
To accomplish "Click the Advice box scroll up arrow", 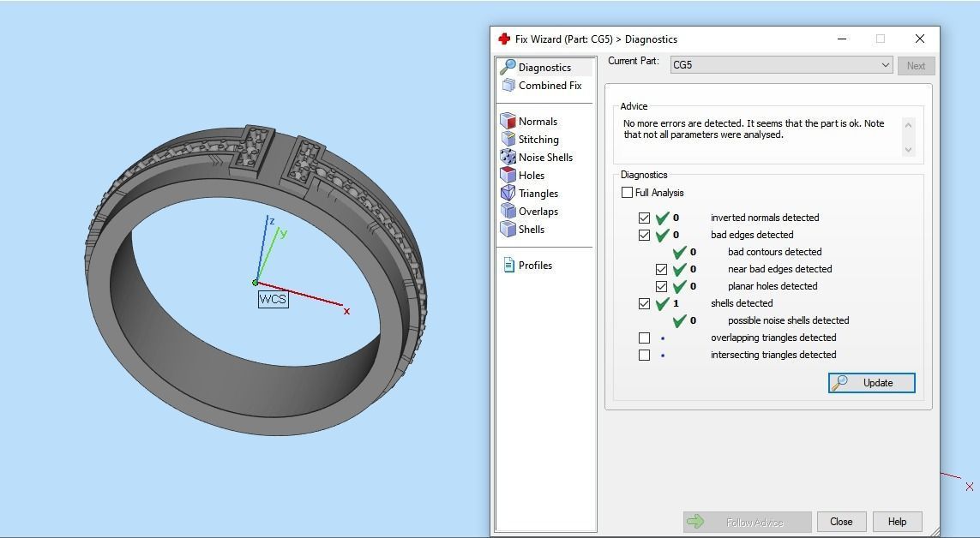I will 908,125.
